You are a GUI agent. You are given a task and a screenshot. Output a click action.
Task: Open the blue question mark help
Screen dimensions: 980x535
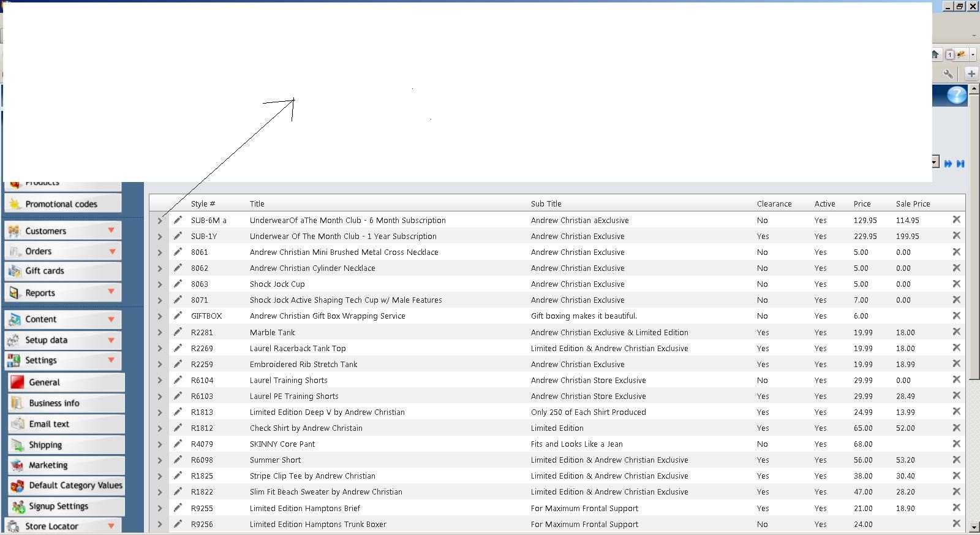coord(957,95)
